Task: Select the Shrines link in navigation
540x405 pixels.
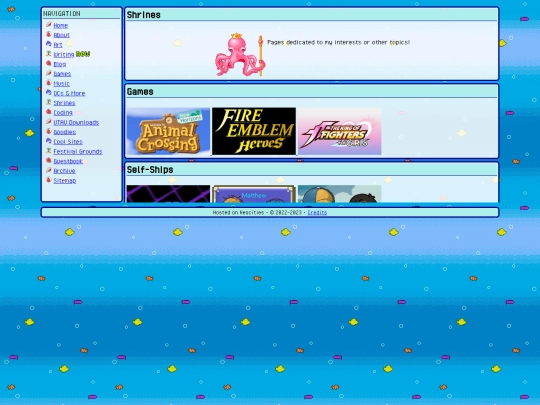Action: (64, 103)
